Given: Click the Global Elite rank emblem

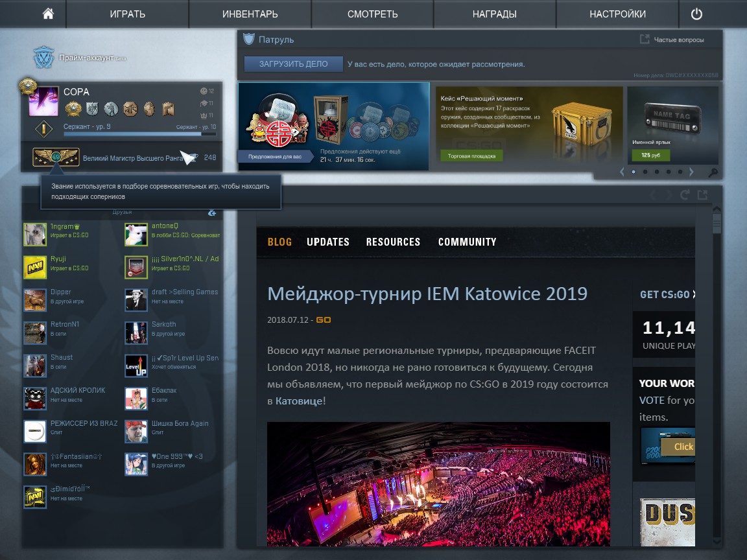Looking at the screenshot, I should [56, 157].
